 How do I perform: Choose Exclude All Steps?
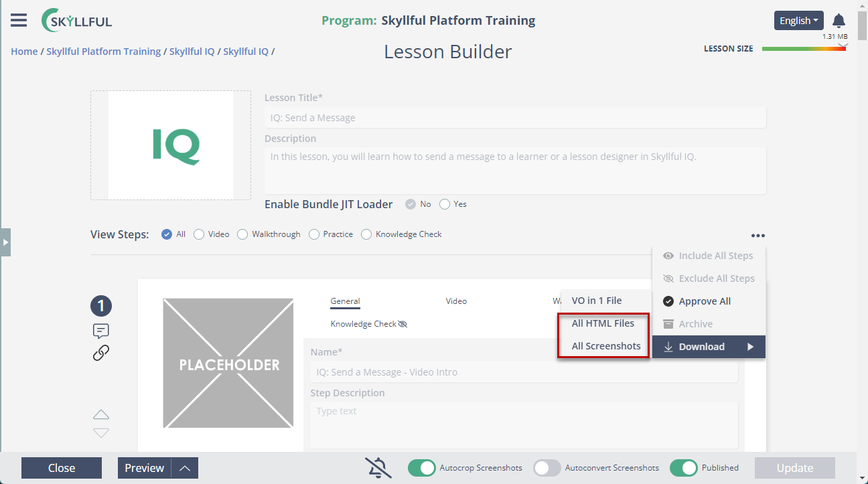(709, 278)
